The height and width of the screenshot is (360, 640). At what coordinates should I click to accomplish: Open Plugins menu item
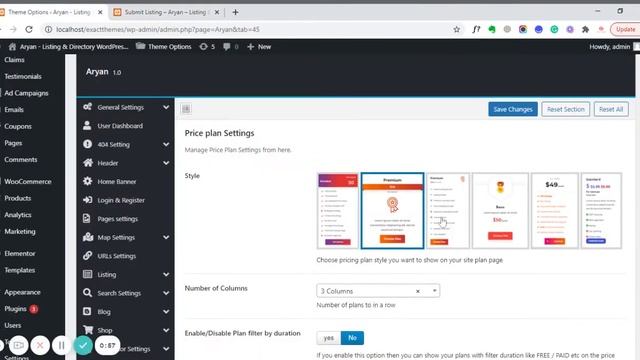click(x=16, y=309)
